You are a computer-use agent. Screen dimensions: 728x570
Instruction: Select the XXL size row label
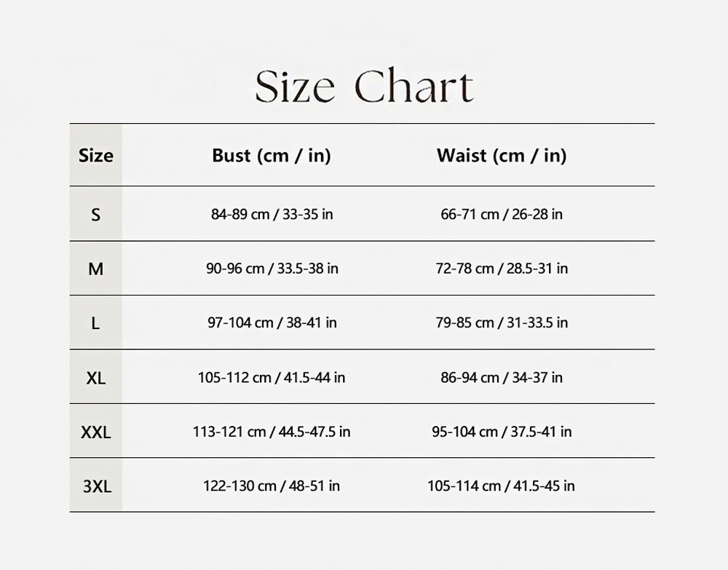click(x=96, y=432)
